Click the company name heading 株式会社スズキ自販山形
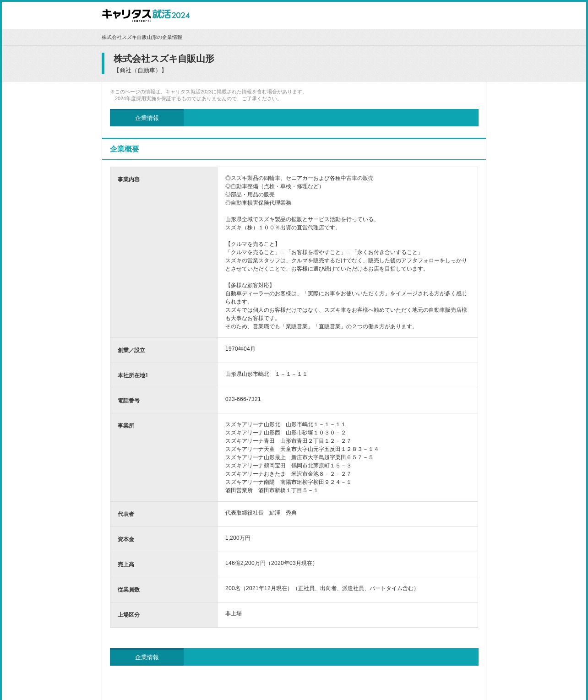Viewport: 588px width, 700px height. pyautogui.click(x=164, y=59)
